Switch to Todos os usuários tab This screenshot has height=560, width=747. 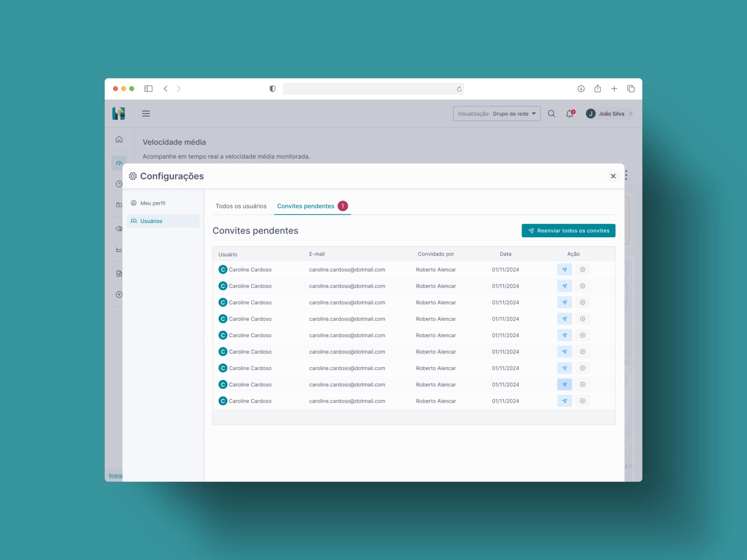click(x=241, y=206)
